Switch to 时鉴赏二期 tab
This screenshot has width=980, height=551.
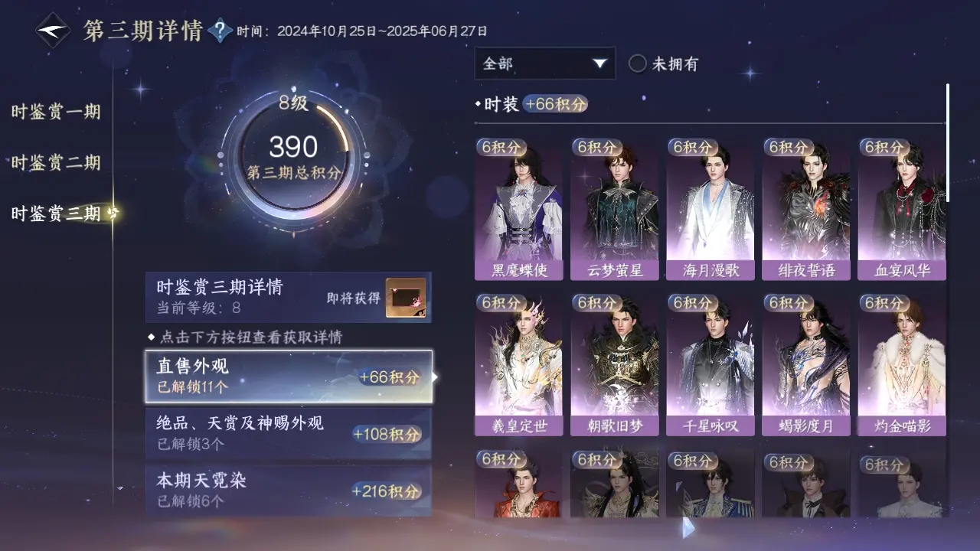tap(56, 162)
